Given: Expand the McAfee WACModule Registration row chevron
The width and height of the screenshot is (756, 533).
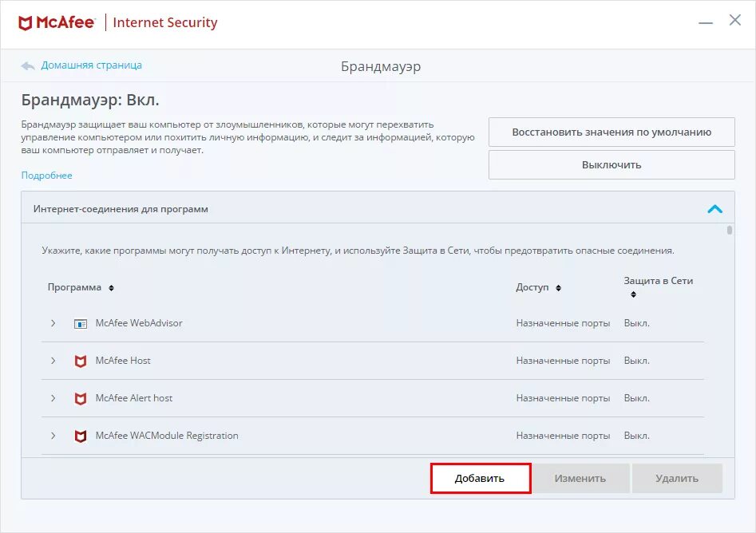Looking at the screenshot, I should pyautogui.click(x=53, y=436).
